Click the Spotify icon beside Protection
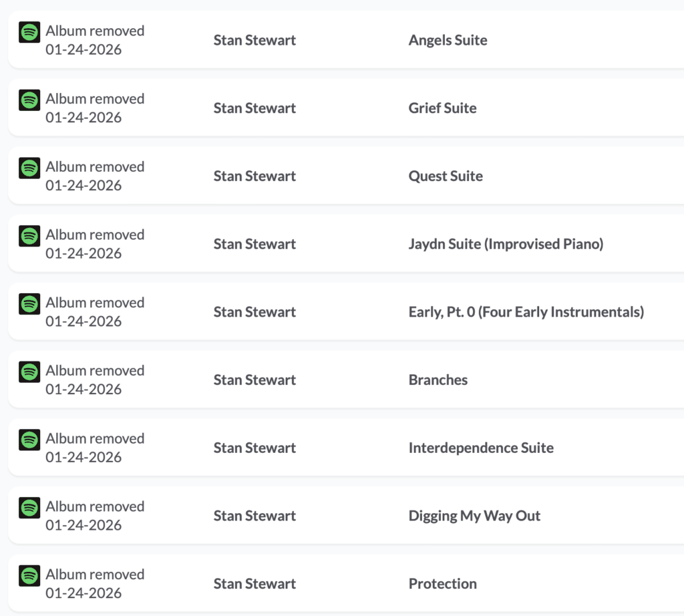684x616 pixels. pyautogui.click(x=29, y=575)
